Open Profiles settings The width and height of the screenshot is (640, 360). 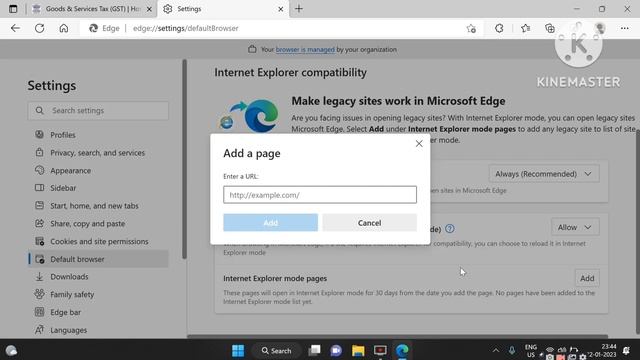point(98,135)
